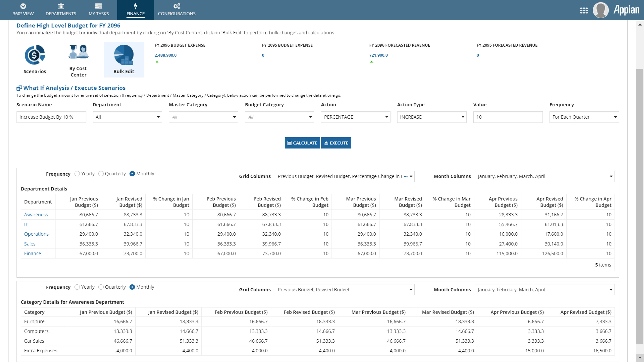Click the CALCULATE button
Image resolution: width=644 pixels, height=362 pixels.
302,143
